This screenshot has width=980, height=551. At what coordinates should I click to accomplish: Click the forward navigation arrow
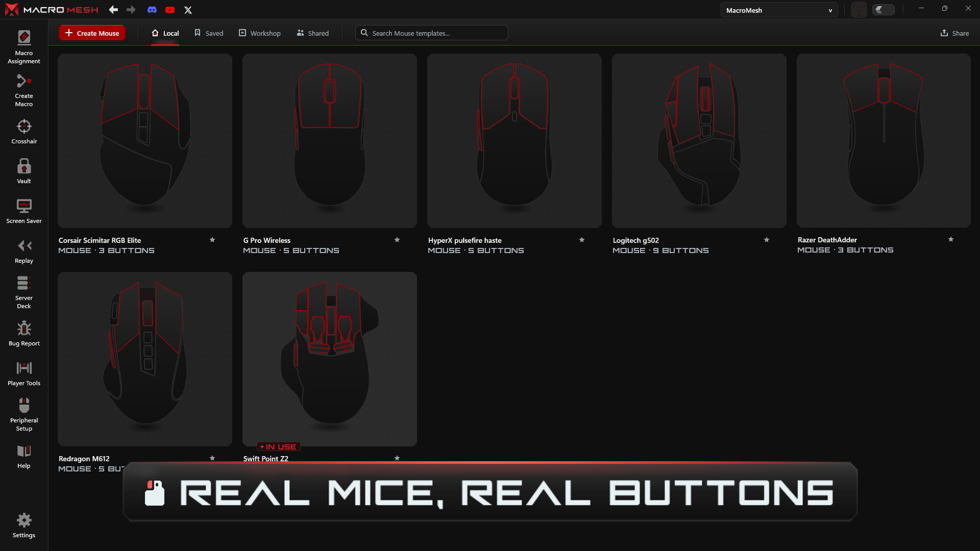131,10
